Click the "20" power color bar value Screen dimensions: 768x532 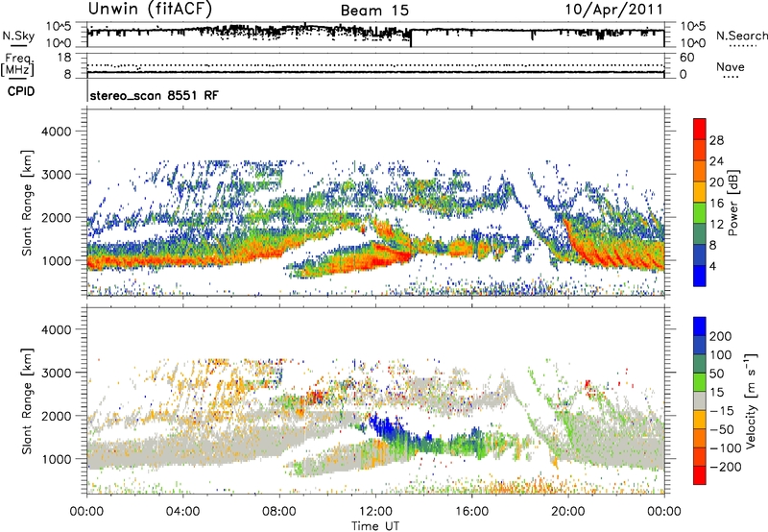(716, 182)
